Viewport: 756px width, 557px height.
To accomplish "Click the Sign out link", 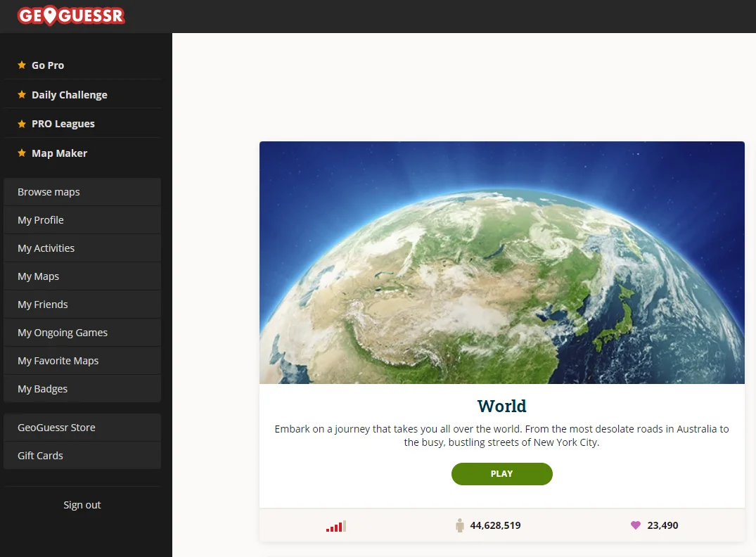I will [82, 505].
